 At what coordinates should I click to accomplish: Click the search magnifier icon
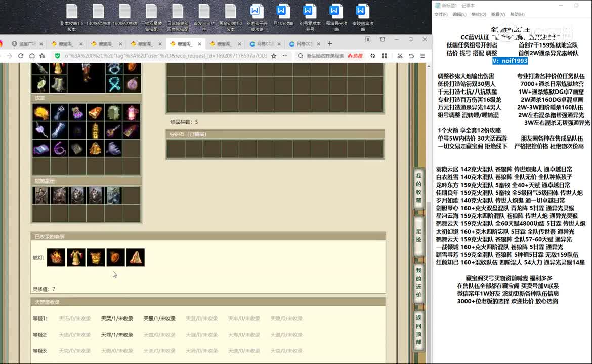pos(300,56)
